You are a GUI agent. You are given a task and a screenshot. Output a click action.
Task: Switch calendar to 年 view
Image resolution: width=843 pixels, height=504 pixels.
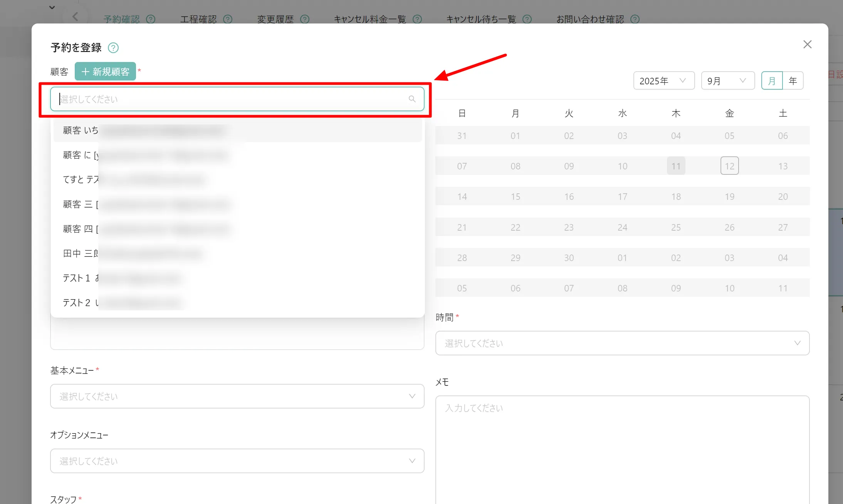[793, 80]
